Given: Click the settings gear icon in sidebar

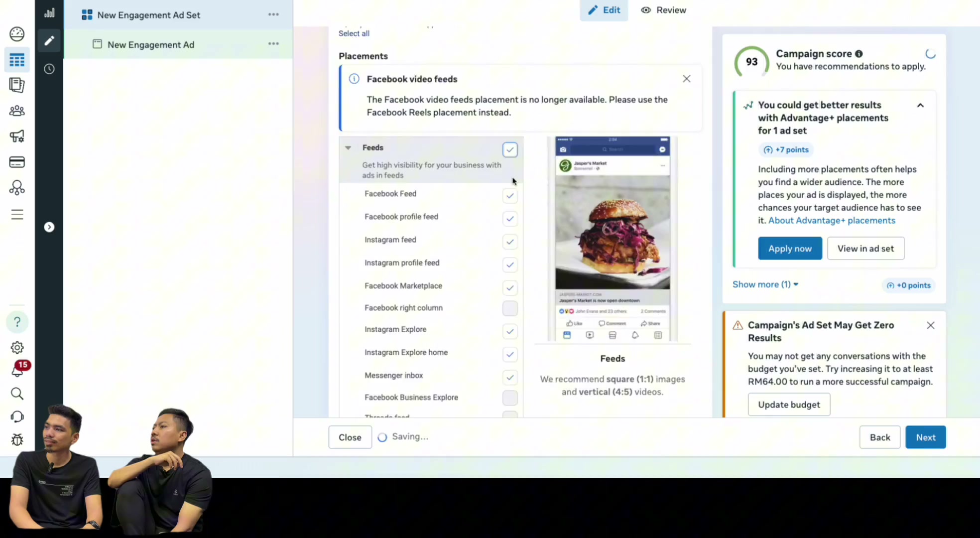Looking at the screenshot, I should click(17, 347).
